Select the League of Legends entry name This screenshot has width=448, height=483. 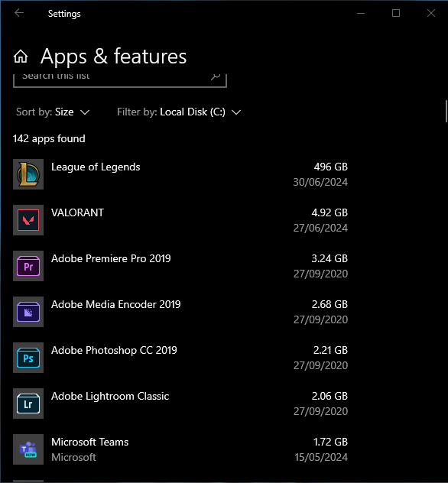pyautogui.click(x=96, y=167)
